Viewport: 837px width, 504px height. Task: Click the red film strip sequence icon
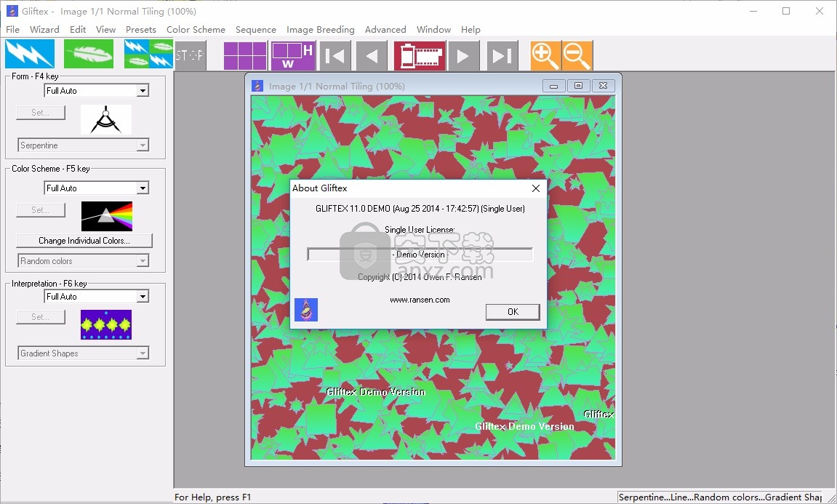click(420, 55)
